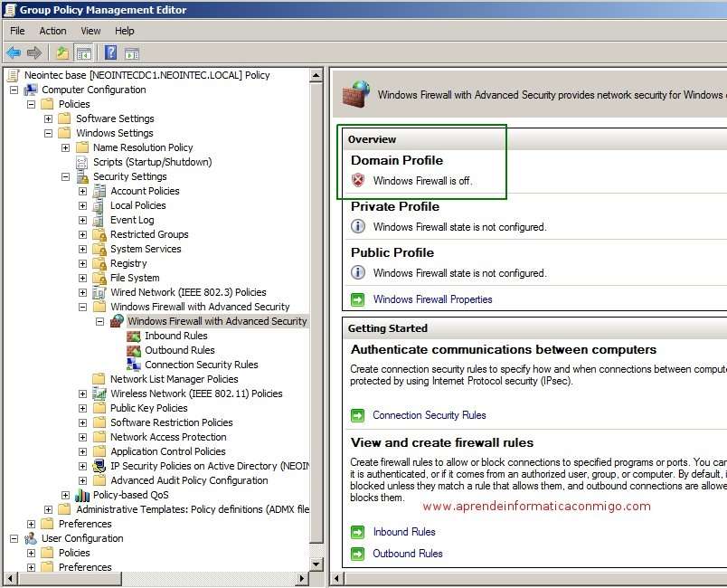Click the User Configuration person icon
This screenshot has width=727, height=588.
(31, 538)
